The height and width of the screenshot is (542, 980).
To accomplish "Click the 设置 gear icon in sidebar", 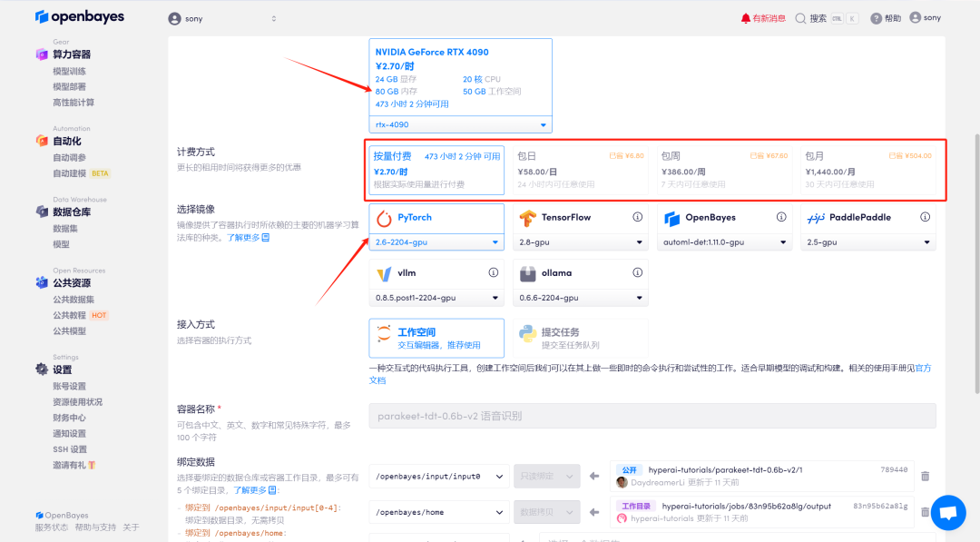I will (42, 370).
